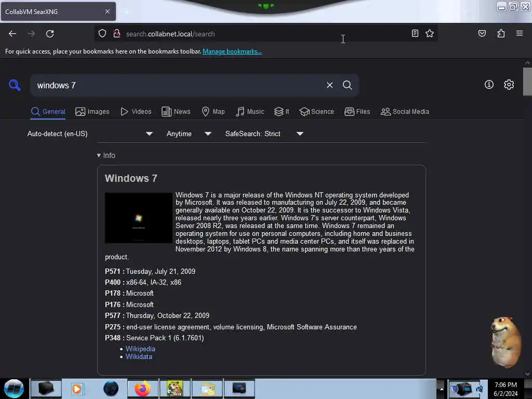Click the hamster desktop pet
This screenshot has width=532, height=399.
[506, 342]
